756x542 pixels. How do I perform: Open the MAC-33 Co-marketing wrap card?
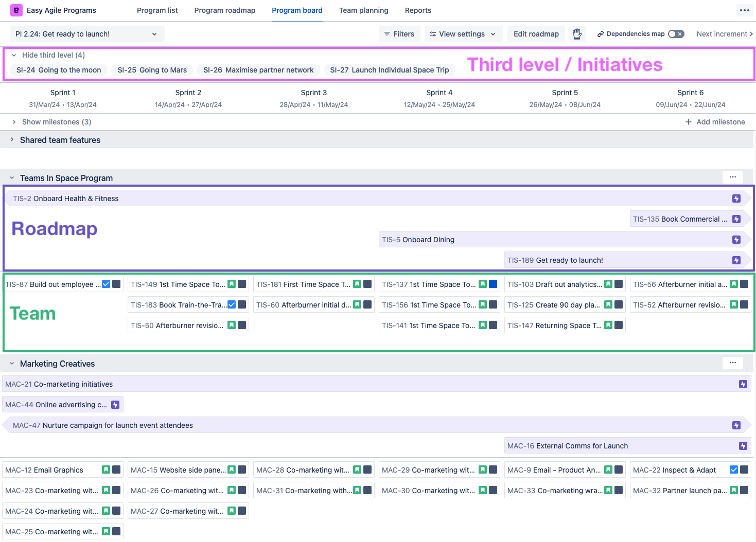[565, 491]
